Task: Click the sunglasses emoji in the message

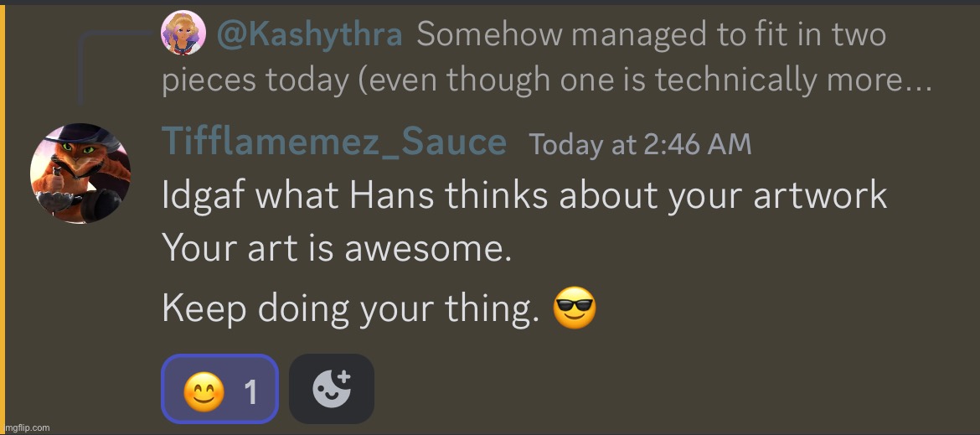Action: [x=575, y=308]
